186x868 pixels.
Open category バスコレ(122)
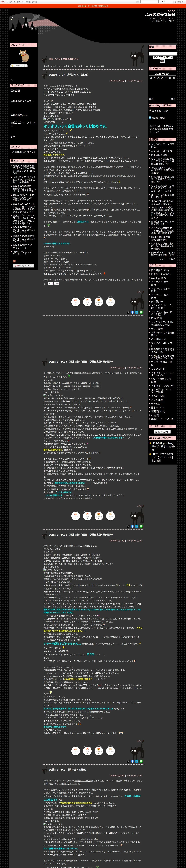159,339
